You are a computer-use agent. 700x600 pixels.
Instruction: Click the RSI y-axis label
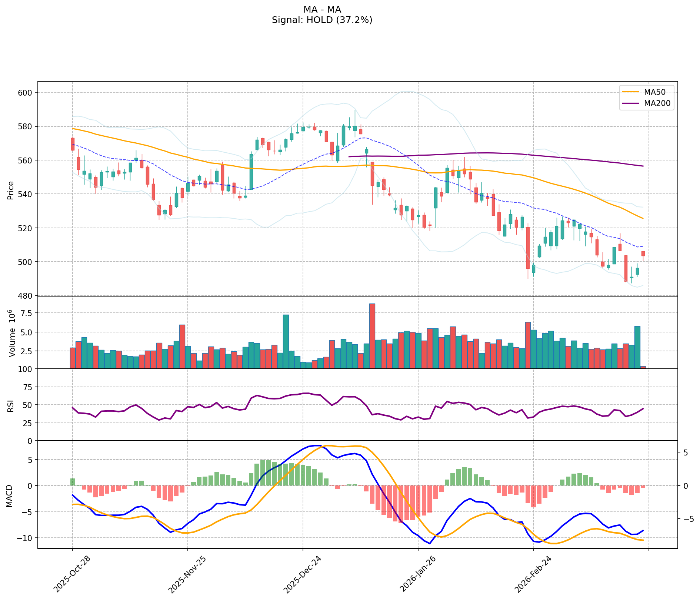(11, 405)
